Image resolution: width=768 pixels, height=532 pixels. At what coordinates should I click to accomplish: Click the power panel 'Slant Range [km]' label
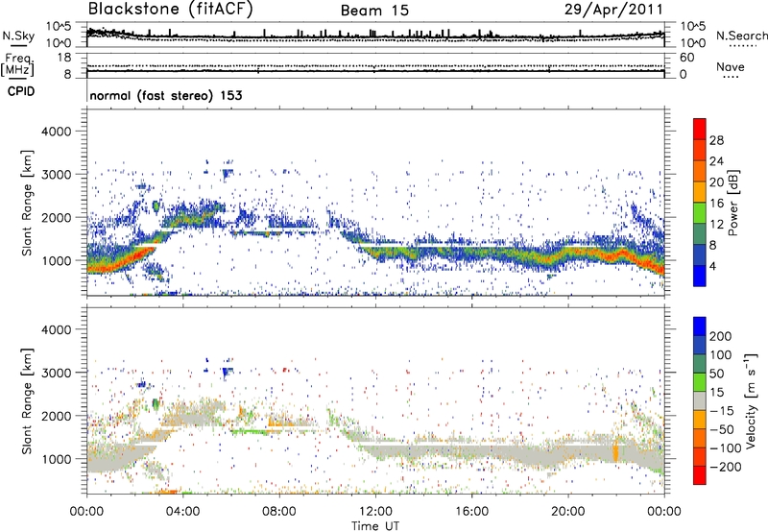pos(27,203)
